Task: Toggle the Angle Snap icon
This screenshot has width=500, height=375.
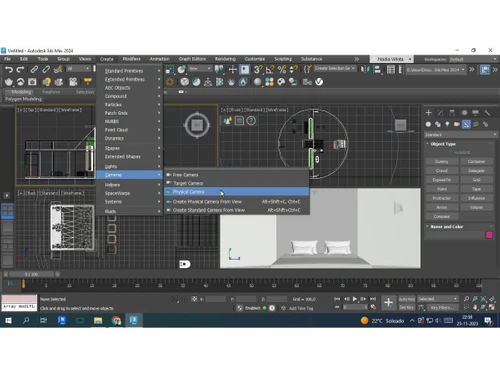Action: (x=270, y=69)
